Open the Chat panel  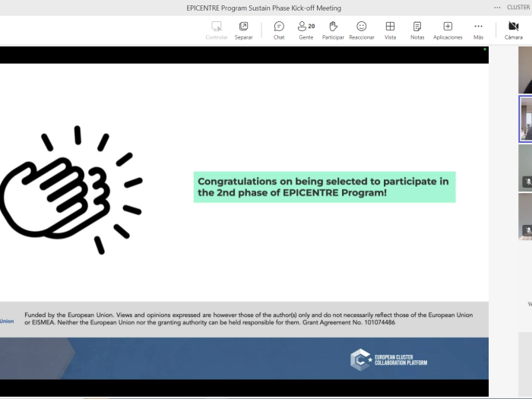(279, 30)
